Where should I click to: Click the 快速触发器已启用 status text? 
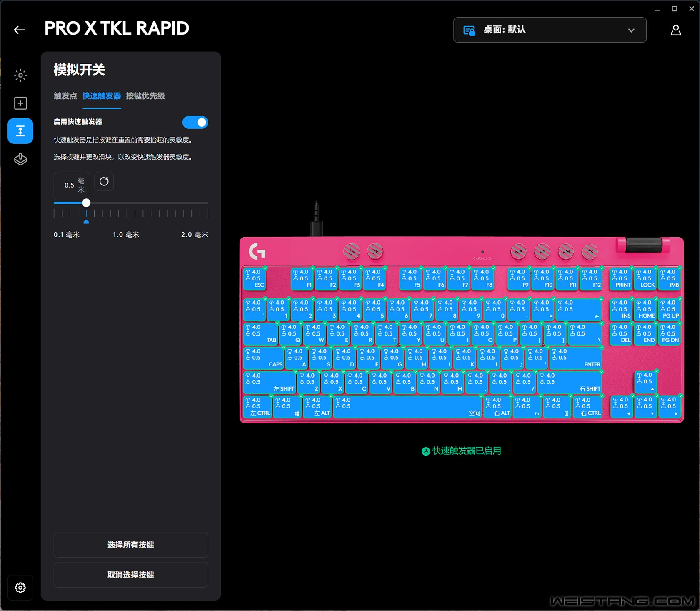467,451
